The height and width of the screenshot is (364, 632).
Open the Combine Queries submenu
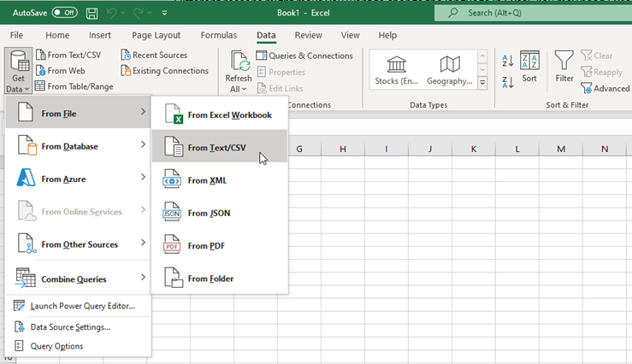78,279
